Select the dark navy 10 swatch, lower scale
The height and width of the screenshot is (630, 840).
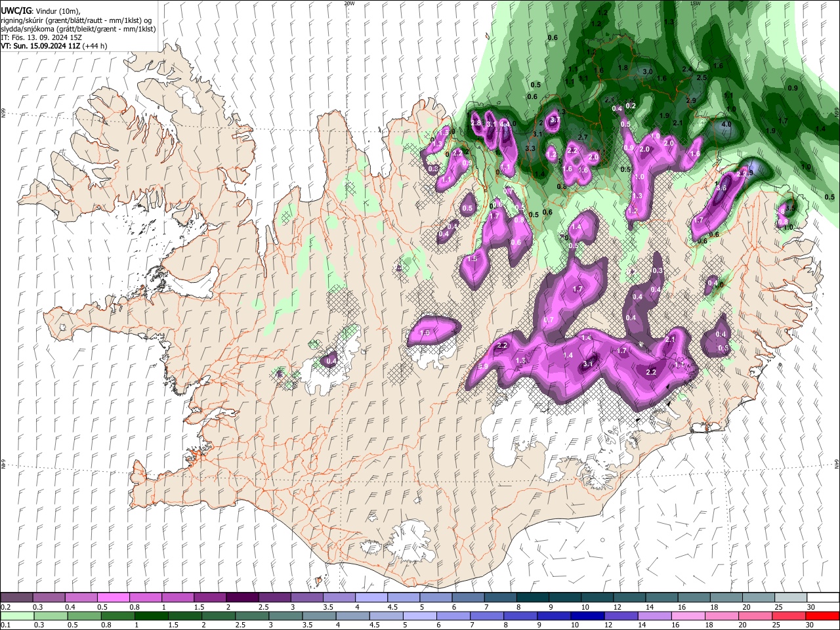587,616
